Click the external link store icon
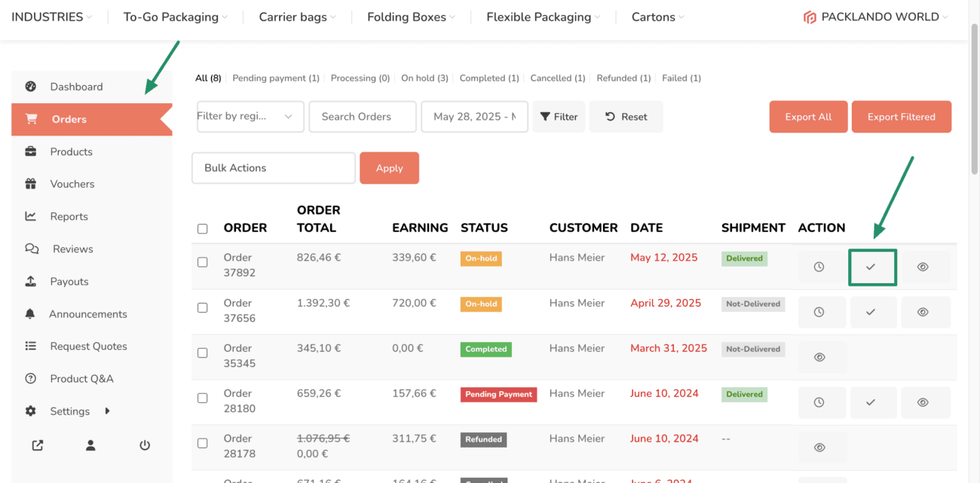The width and height of the screenshot is (980, 483). [38, 445]
